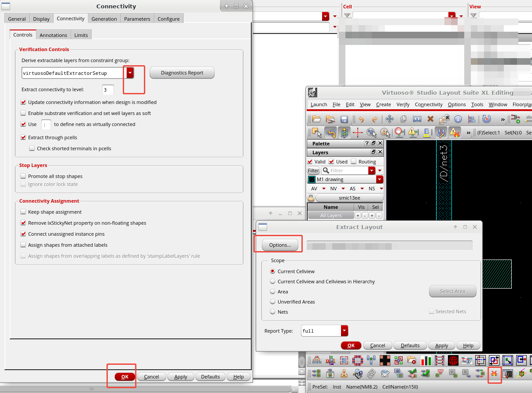
Task: Enable Promote all stop shapes
Action: pos(24,176)
